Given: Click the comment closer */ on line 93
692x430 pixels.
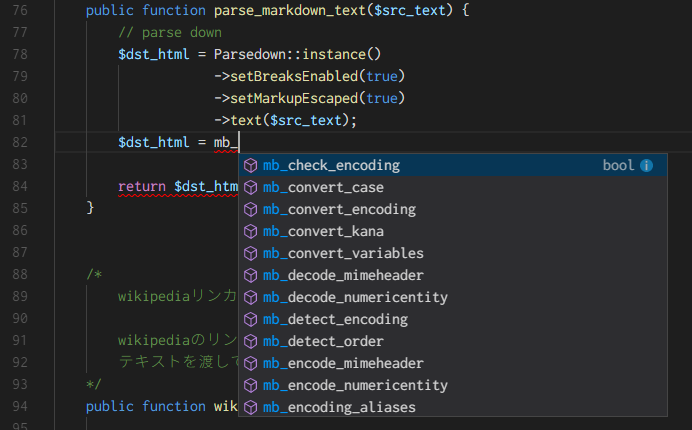Looking at the screenshot, I should pyautogui.click(x=94, y=384).
